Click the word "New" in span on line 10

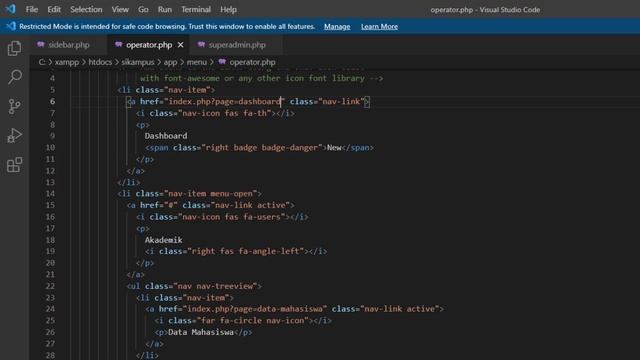point(334,147)
